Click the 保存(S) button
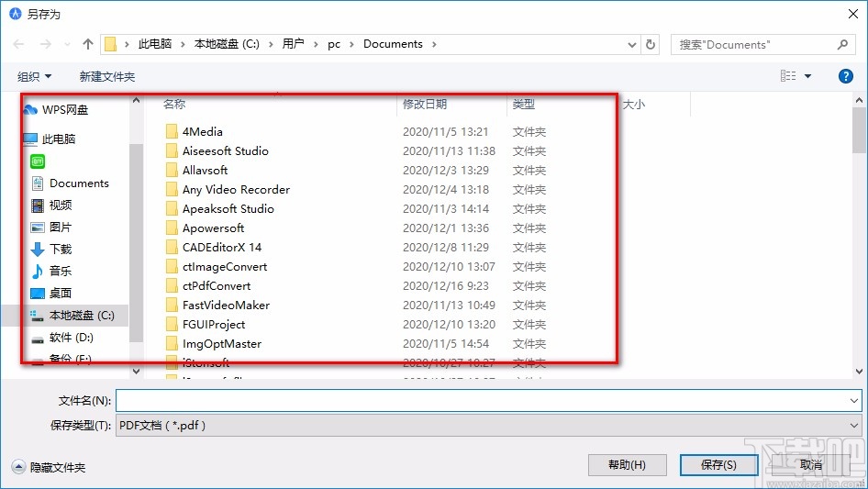The height and width of the screenshot is (489, 868). [718, 464]
